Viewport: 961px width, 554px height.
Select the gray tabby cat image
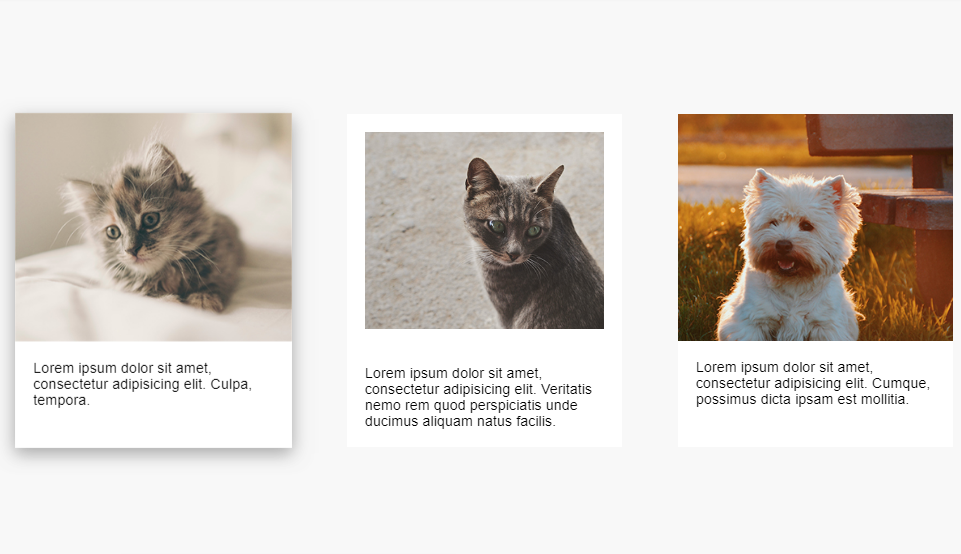coord(484,230)
